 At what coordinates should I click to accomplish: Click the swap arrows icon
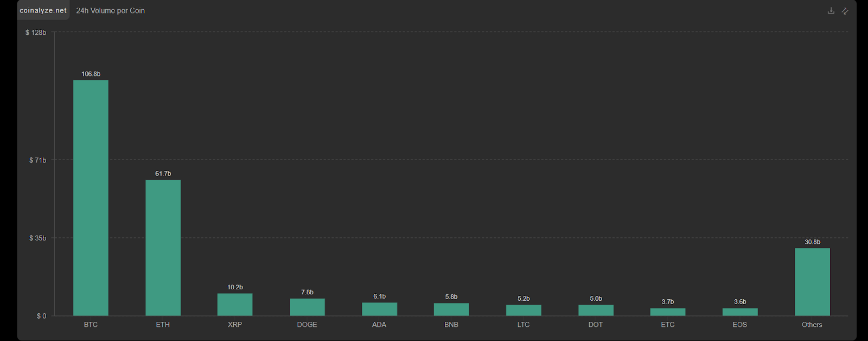point(845,11)
